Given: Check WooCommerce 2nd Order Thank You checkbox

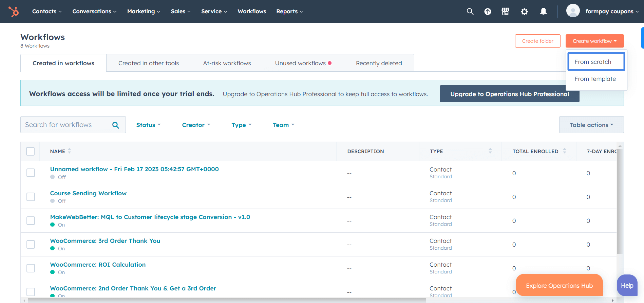Looking at the screenshot, I should (31, 292).
